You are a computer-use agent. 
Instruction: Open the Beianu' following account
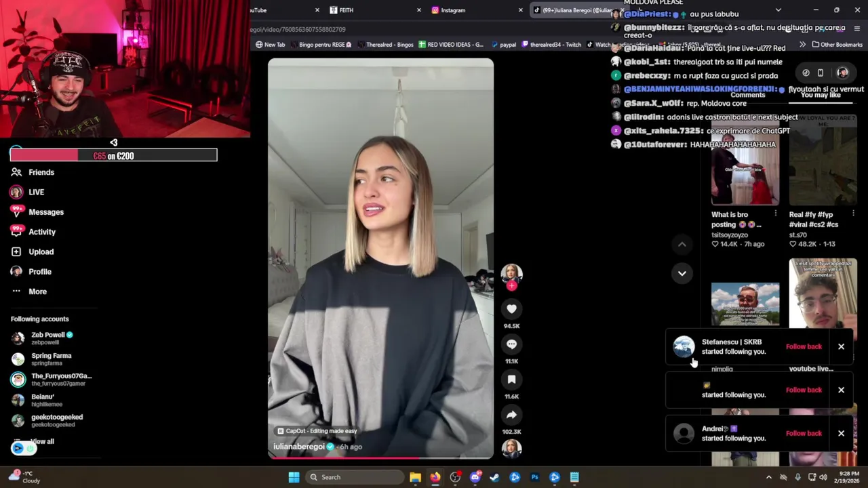tap(33, 400)
